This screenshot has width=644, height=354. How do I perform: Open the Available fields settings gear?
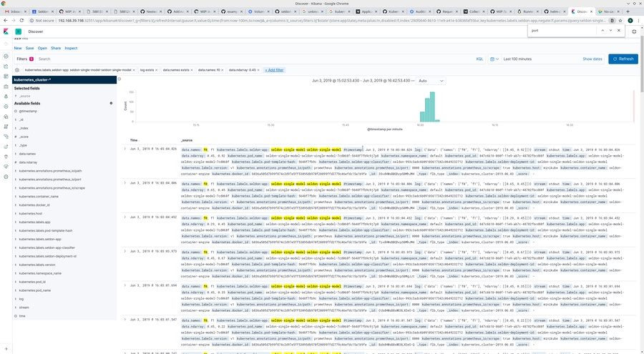[111, 103]
